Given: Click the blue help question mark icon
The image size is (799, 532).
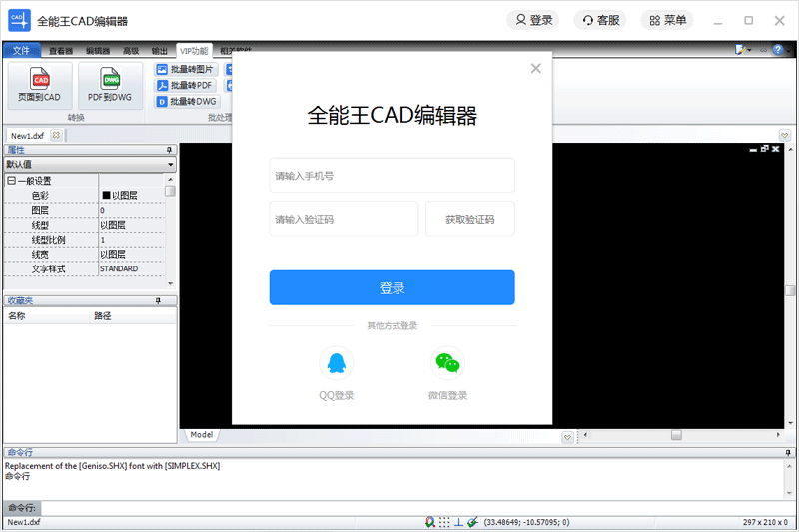Looking at the screenshot, I should tap(778, 49).
